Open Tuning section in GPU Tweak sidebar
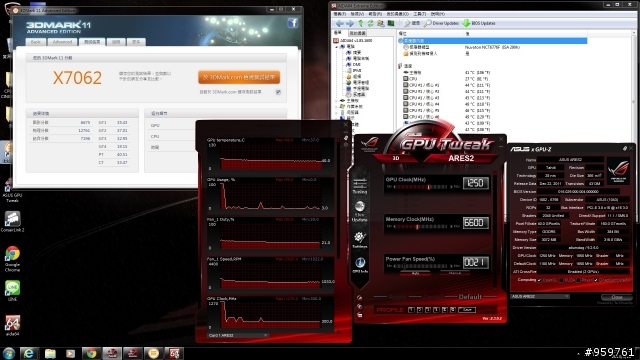The height and width of the screenshot is (360, 640). click(x=360, y=186)
